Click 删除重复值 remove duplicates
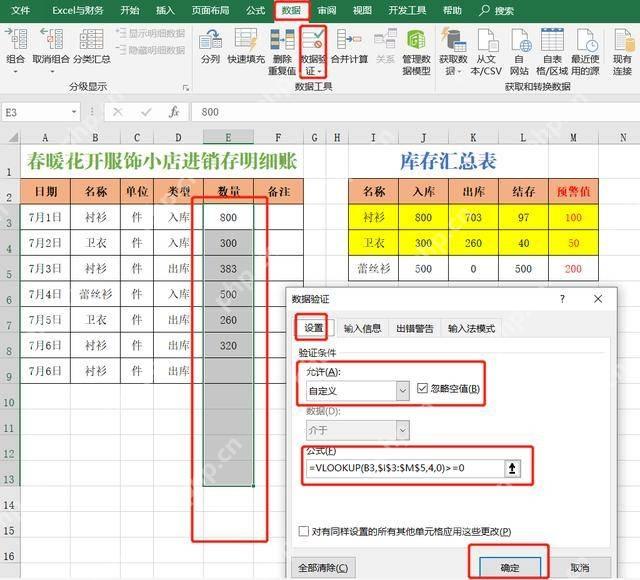640x580 pixels. [x=282, y=51]
